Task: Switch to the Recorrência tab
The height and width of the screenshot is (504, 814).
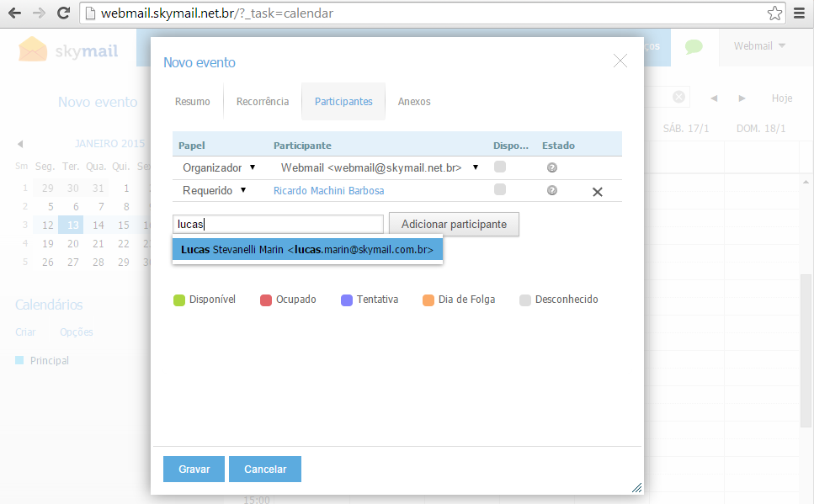Action: 263,101
